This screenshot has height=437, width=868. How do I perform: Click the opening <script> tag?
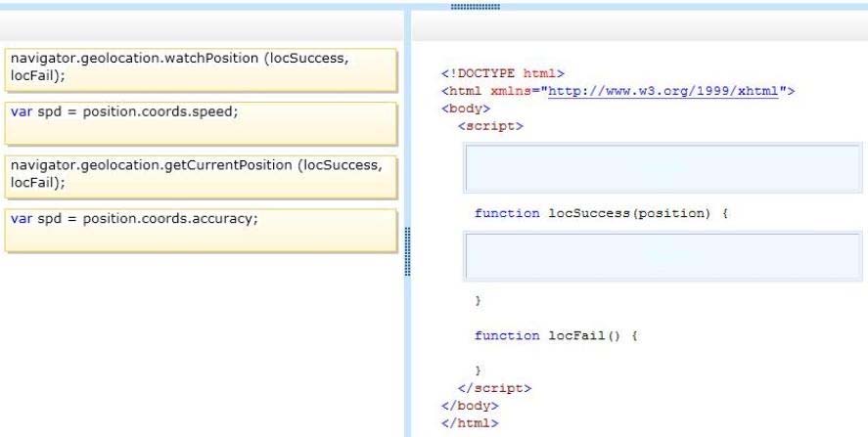pos(490,126)
